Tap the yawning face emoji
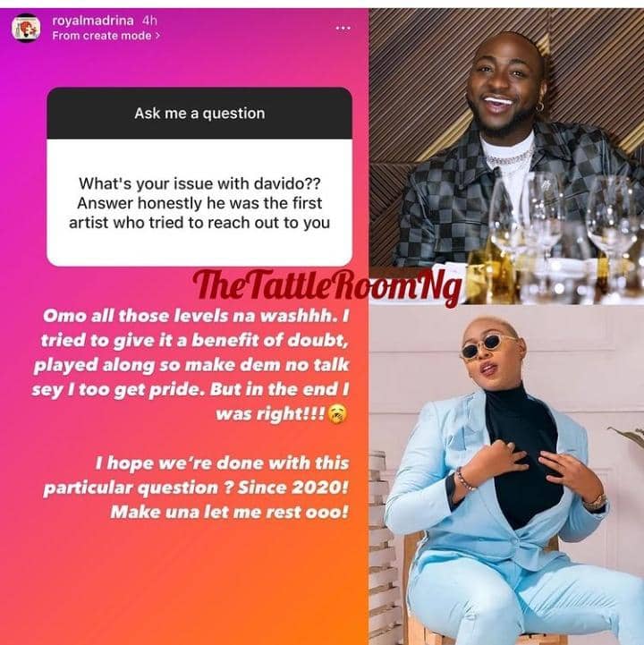Image resolution: width=644 pixels, height=645 pixels. point(337,414)
